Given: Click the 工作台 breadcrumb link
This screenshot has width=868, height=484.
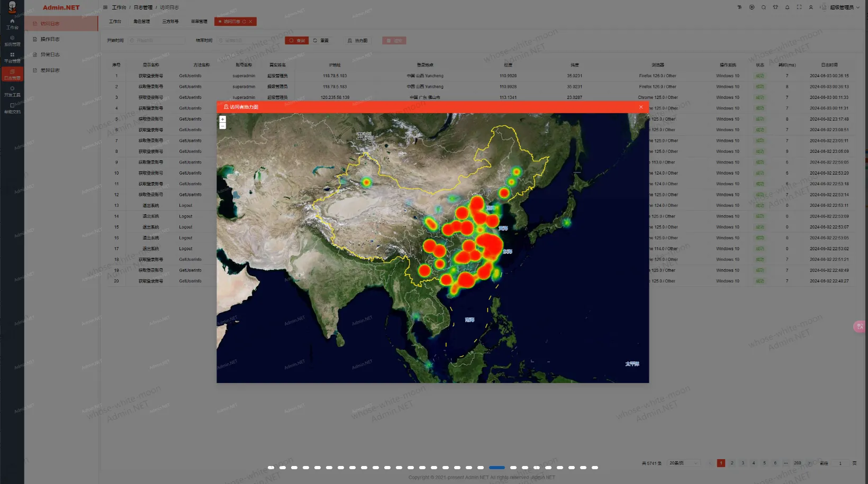Looking at the screenshot, I should pyautogui.click(x=119, y=7).
